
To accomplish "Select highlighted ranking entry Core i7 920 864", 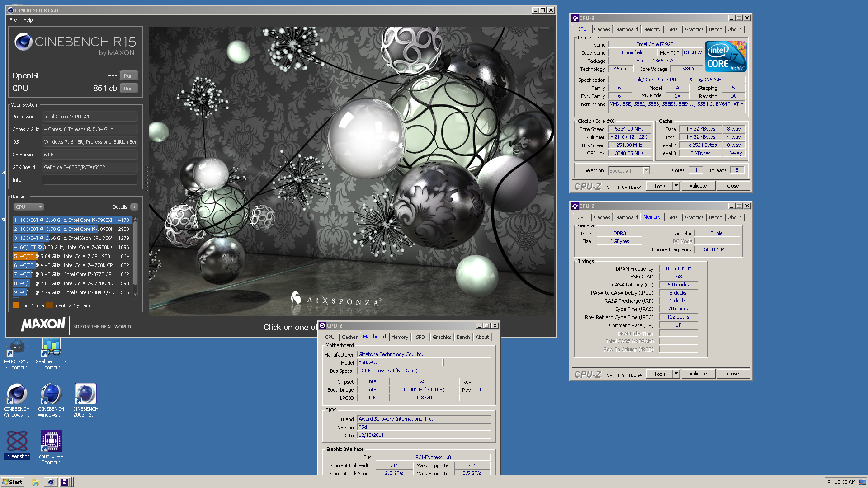I will [x=72, y=256].
